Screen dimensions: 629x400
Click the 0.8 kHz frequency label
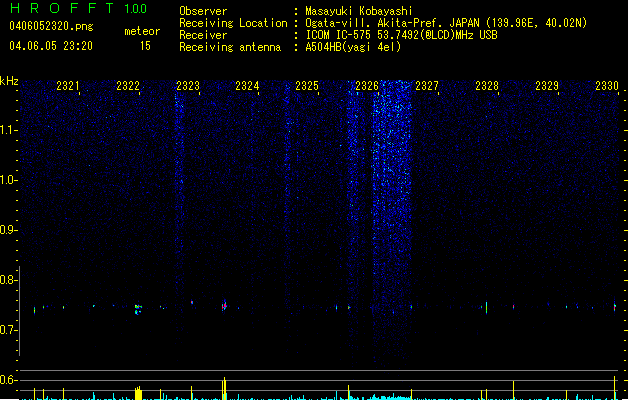click(x=9, y=280)
